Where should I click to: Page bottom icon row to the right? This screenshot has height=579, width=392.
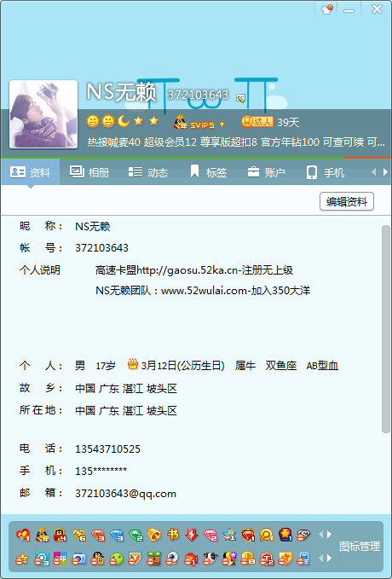point(330,559)
